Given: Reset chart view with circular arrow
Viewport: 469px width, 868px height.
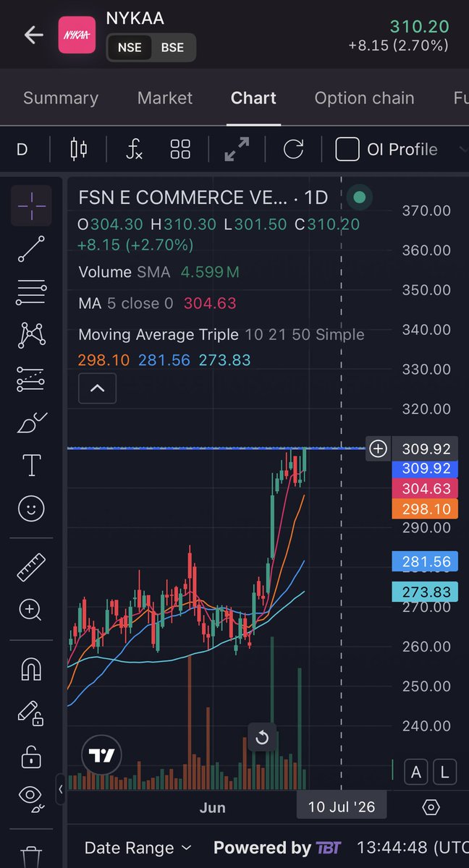Looking at the screenshot, I should (x=262, y=738).
